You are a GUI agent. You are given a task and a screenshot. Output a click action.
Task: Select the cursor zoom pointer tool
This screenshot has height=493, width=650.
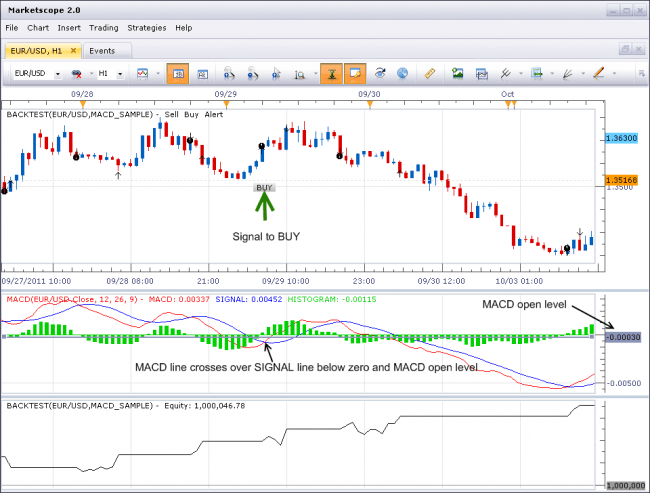coord(276,74)
